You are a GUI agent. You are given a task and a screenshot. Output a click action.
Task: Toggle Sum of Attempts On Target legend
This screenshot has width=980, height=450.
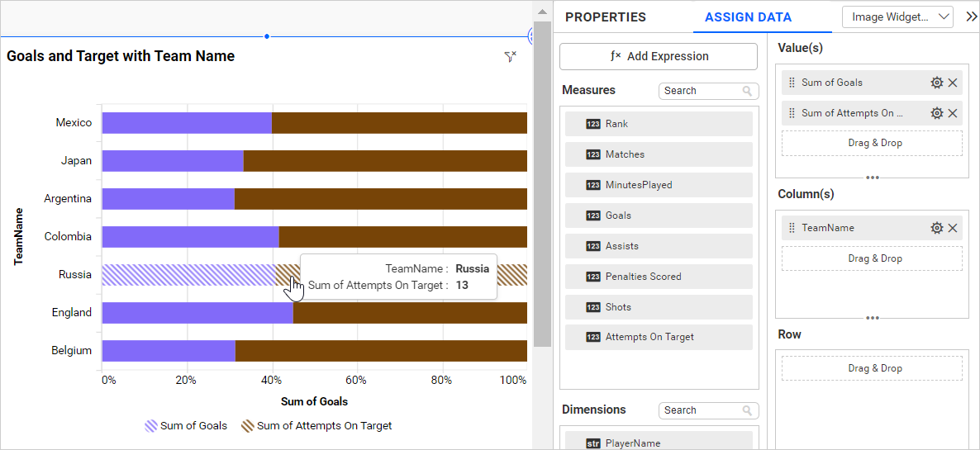click(316, 426)
